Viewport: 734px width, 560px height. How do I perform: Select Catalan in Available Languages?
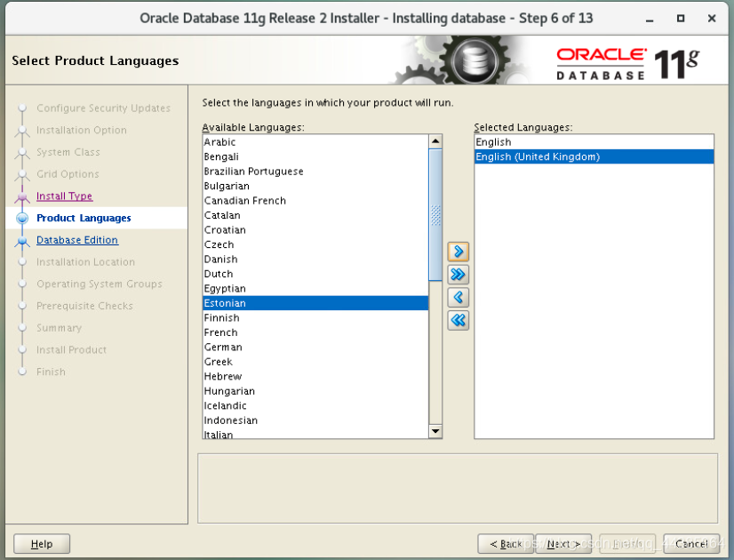[x=315, y=215]
